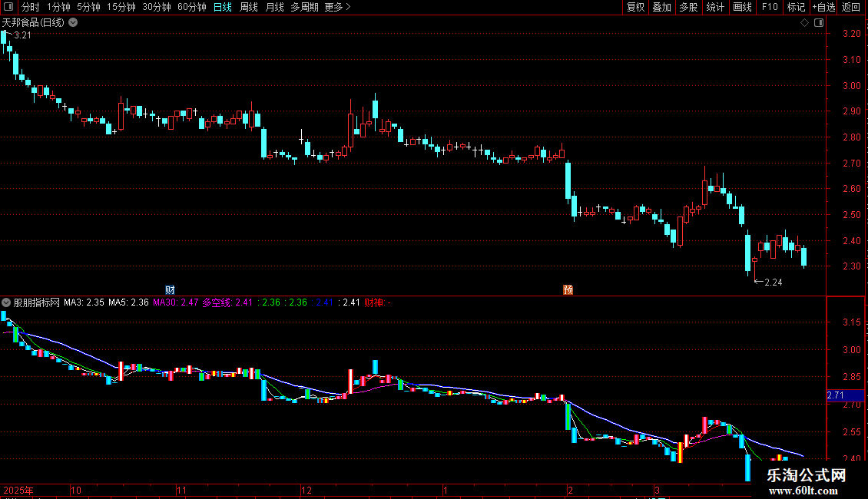Click the 标记 mark button

(796, 7)
